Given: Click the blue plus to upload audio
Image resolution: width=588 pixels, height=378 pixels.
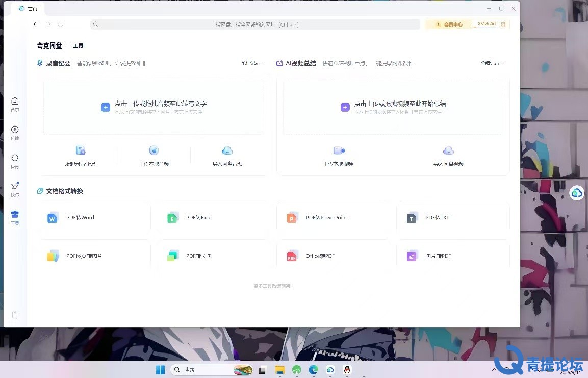Looking at the screenshot, I should [x=106, y=107].
